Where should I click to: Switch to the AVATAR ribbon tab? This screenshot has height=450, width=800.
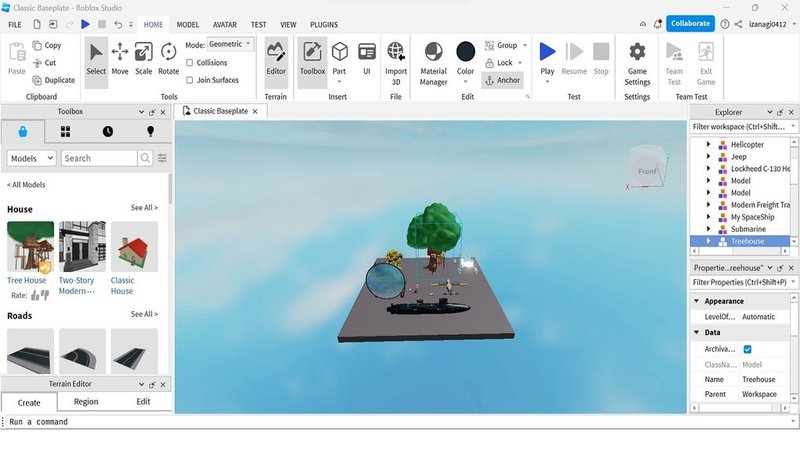pyautogui.click(x=224, y=24)
